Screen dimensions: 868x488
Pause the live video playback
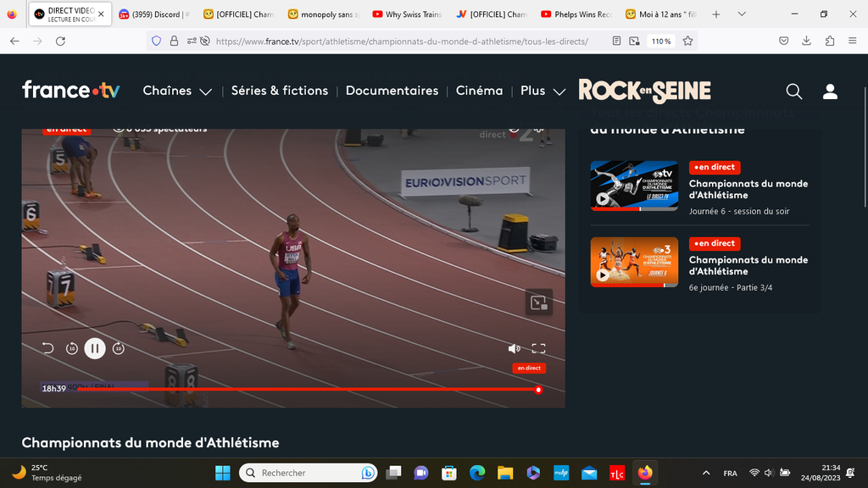click(95, 348)
